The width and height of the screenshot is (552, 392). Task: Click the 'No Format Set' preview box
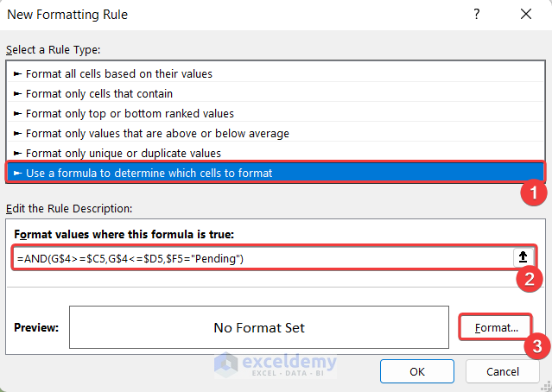tap(259, 328)
